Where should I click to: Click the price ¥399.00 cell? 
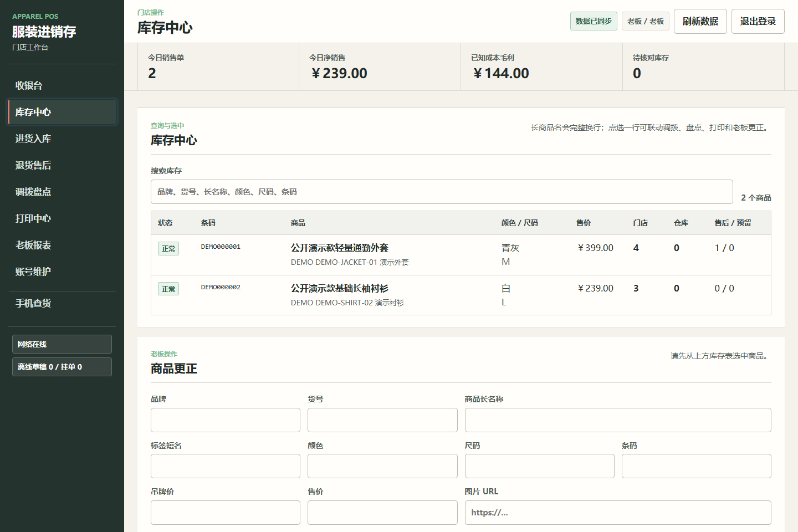(595, 248)
